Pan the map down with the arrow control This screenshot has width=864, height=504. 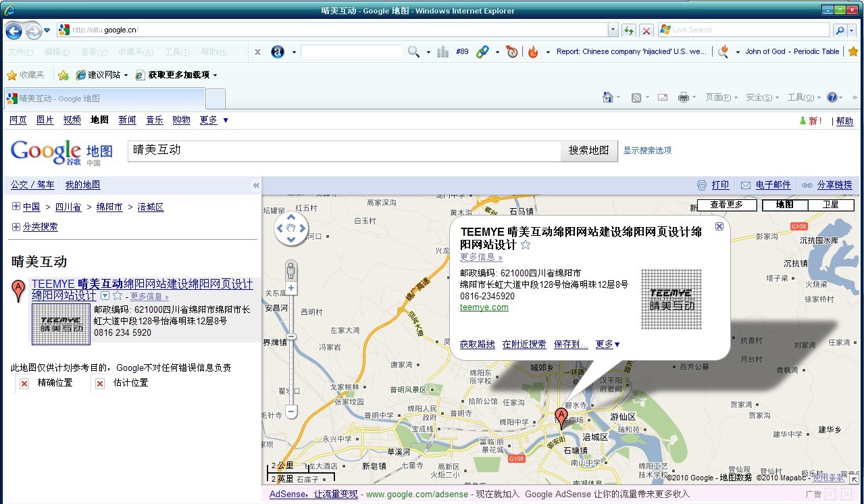(291, 238)
